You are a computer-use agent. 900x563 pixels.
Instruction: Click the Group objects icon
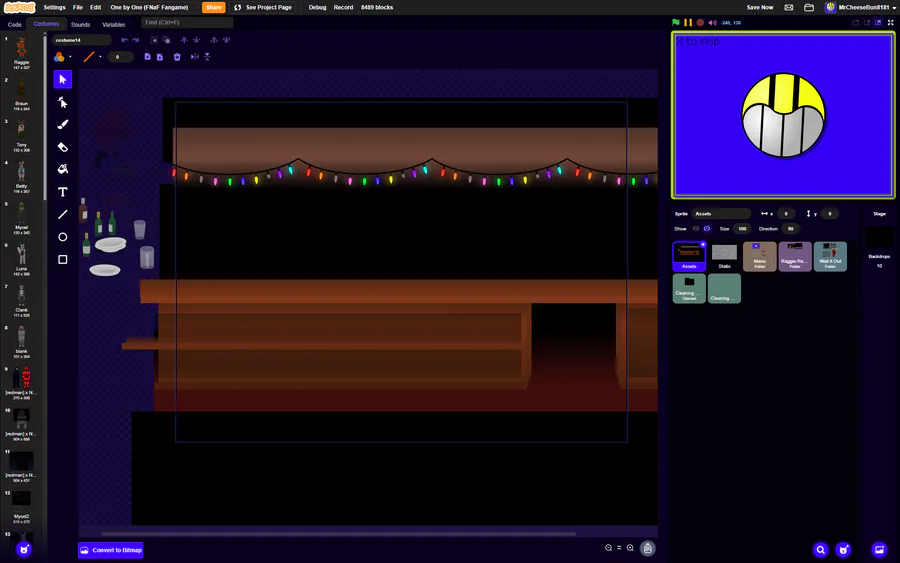click(x=154, y=40)
